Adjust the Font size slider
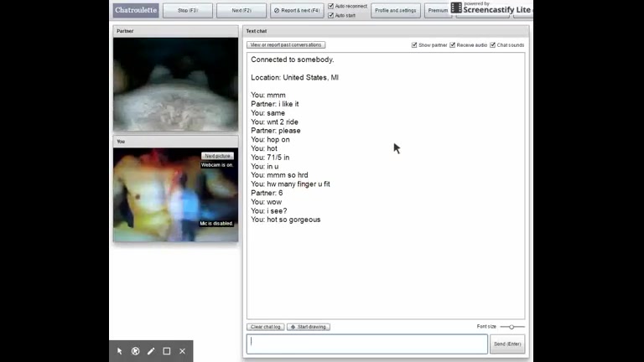 point(512,327)
